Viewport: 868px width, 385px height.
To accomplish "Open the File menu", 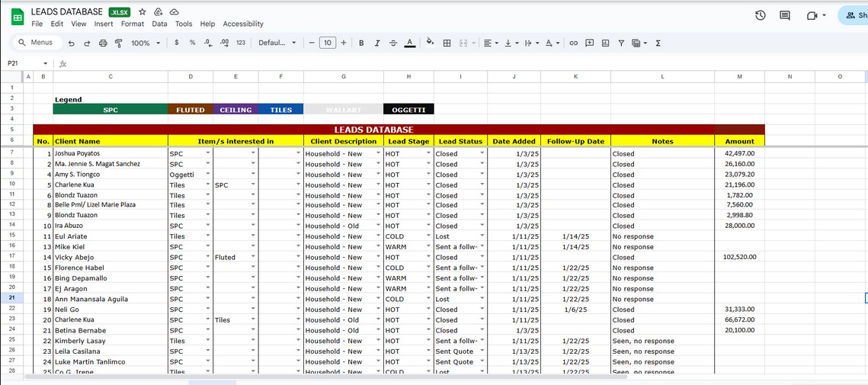I will 37,24.
